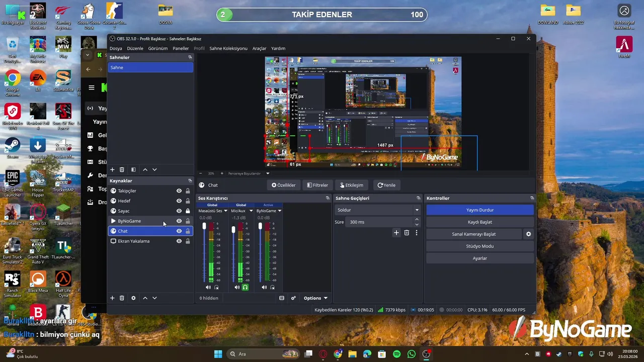Click Yayını Durdur to stop streaming
Viewport: 644px width, 362px height.
coord(480,210)
